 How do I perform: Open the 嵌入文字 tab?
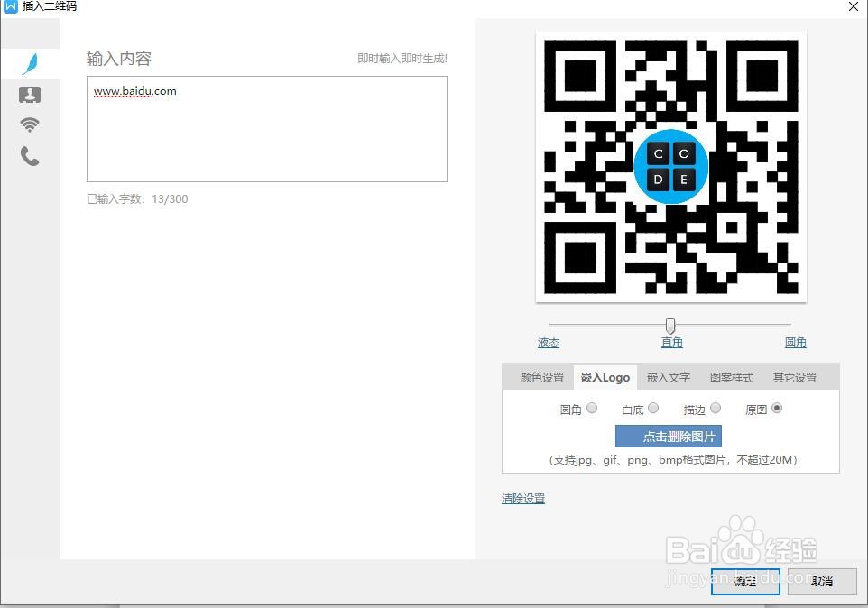point(668,377)
